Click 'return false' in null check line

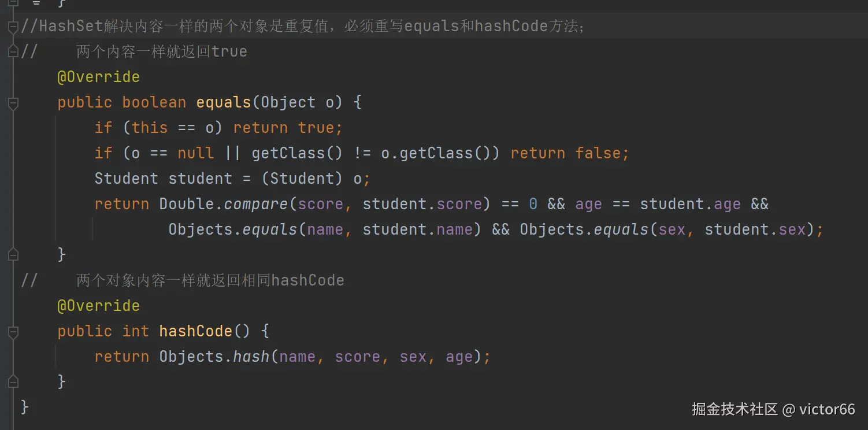pos(569,153)
